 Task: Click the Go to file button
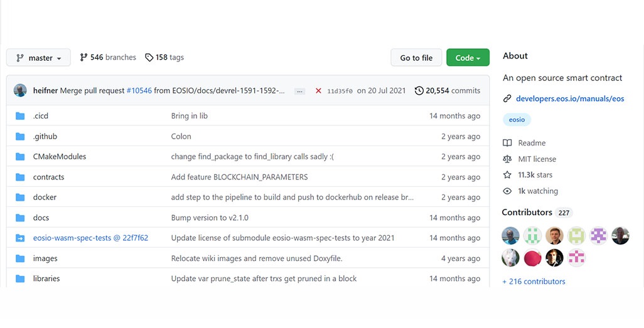(416, 58)
